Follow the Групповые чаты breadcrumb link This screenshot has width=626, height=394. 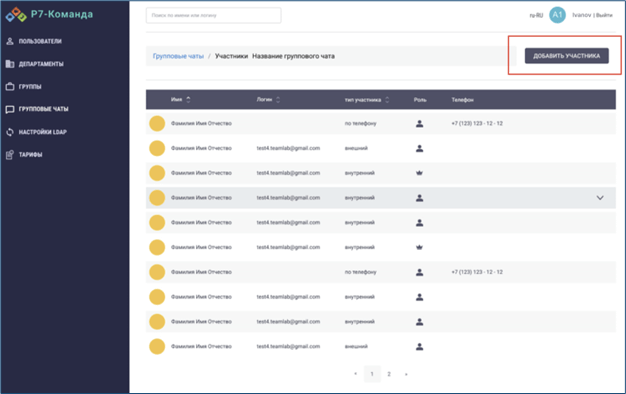tap(178, 56)
